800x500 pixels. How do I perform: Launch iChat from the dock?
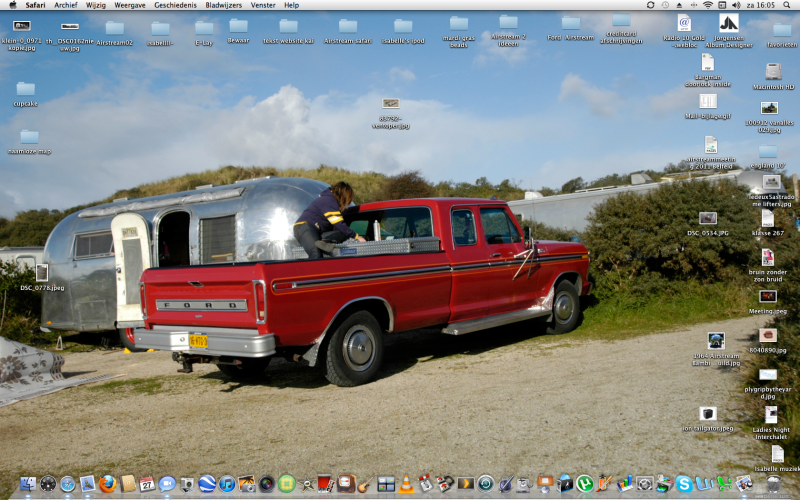167,484
